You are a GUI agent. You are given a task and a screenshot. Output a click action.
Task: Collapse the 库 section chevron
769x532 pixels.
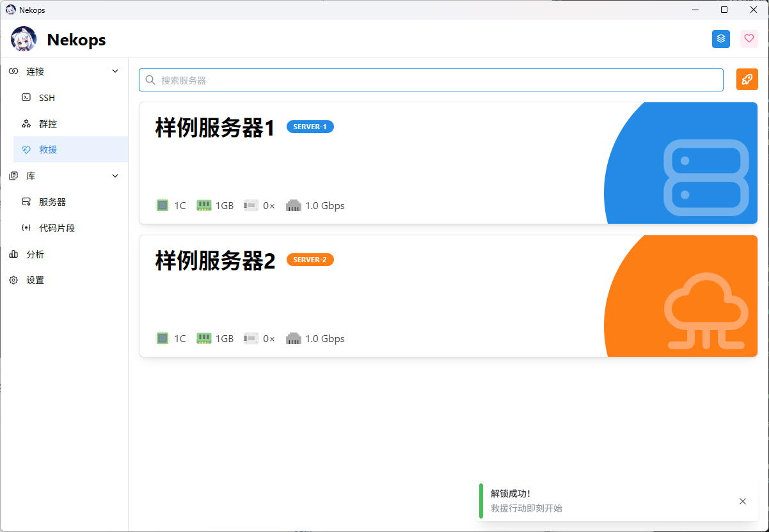click(115, 176)
